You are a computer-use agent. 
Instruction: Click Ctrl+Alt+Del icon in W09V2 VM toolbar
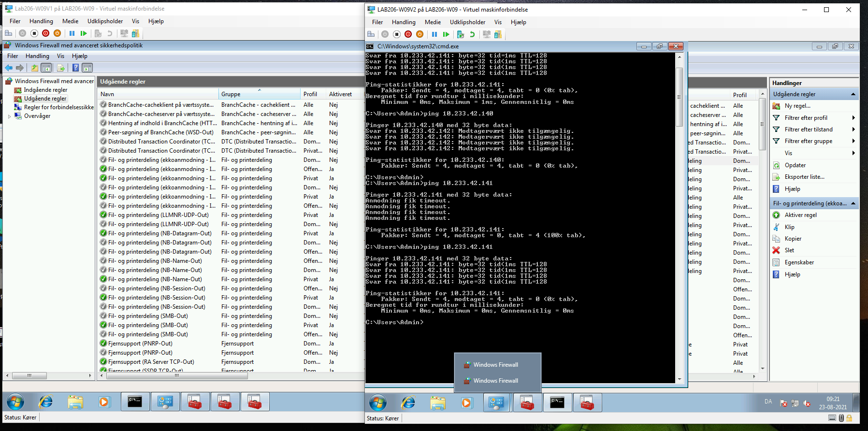pos(371,34)
